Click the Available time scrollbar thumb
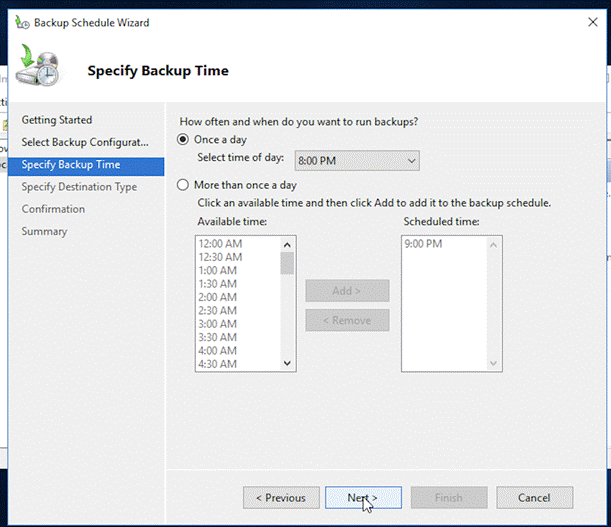The width and height of the screenshot is (611, 527). tap(288, 264)
